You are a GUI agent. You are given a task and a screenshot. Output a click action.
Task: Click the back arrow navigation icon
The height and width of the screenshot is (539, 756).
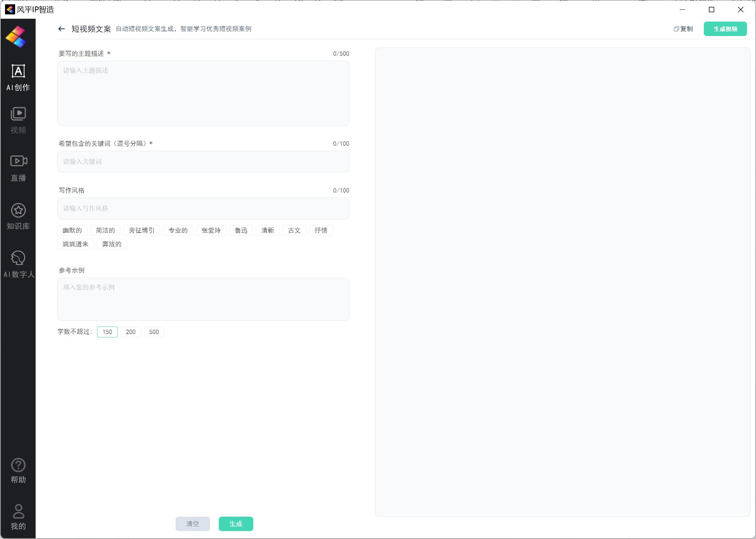pos(61,28)
